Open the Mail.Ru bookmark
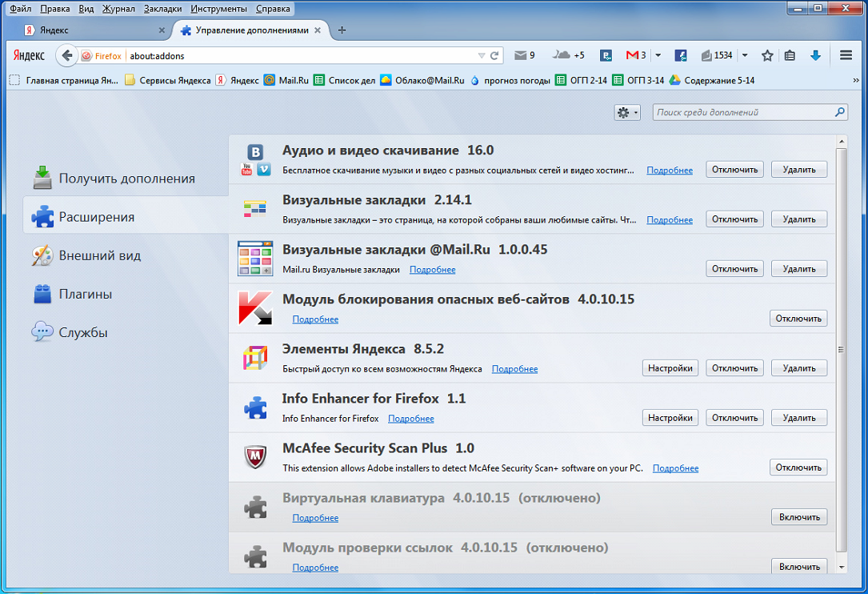The height and width of the screenshot is (594, 868). click(286, 80)
